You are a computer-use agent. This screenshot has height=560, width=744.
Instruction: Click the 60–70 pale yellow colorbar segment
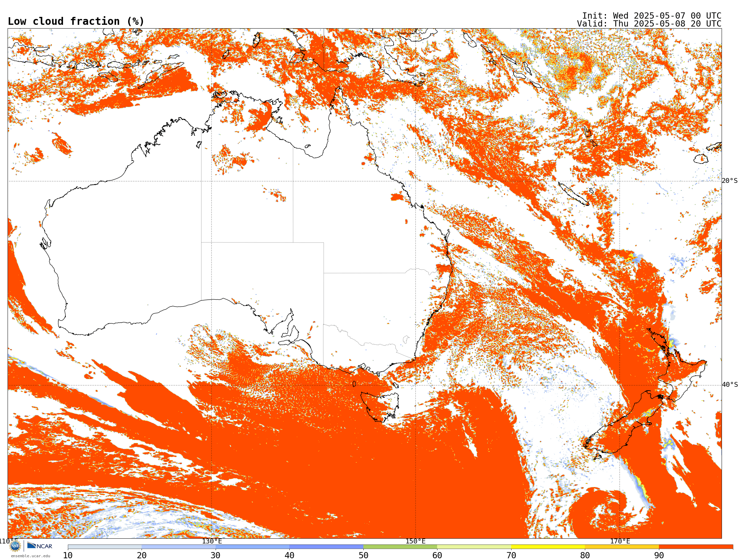(474, 547)
